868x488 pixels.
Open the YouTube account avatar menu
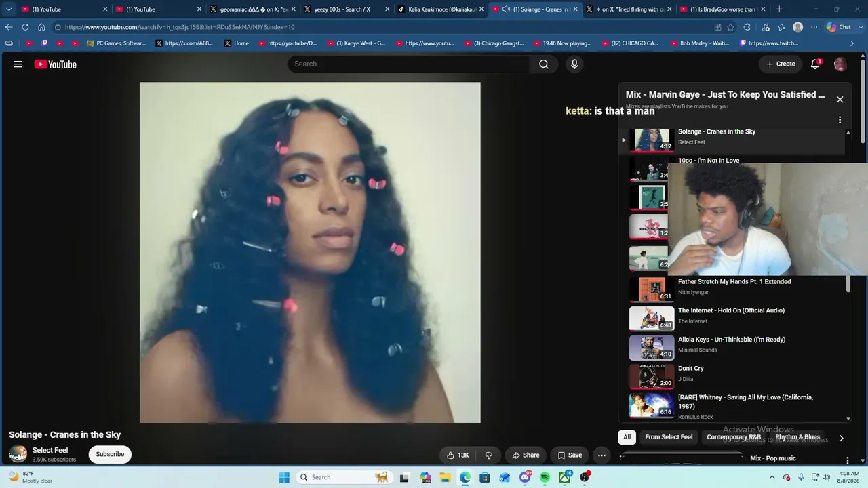840,64
